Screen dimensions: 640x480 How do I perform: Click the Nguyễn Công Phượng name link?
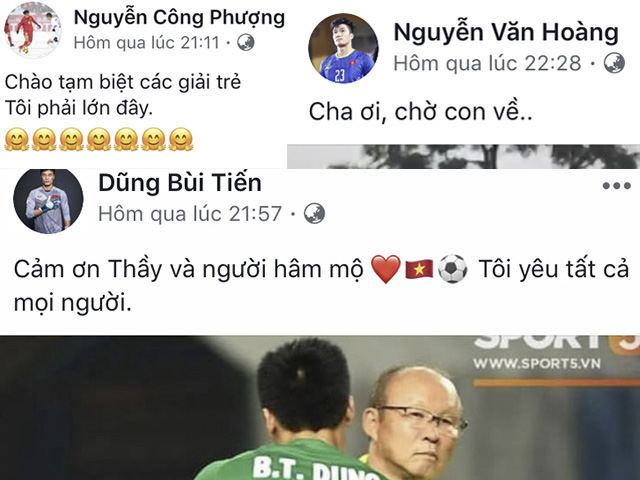(179, 18)
